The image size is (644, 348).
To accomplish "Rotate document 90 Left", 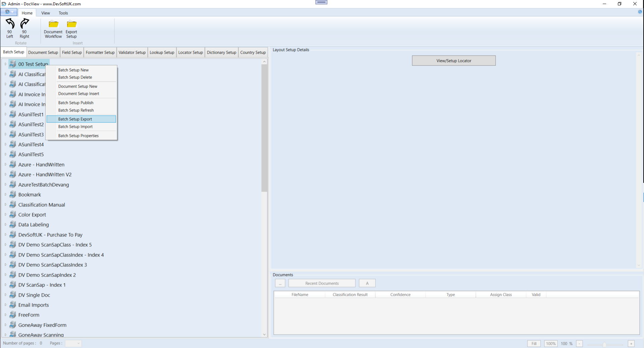I will click(10, 28).
